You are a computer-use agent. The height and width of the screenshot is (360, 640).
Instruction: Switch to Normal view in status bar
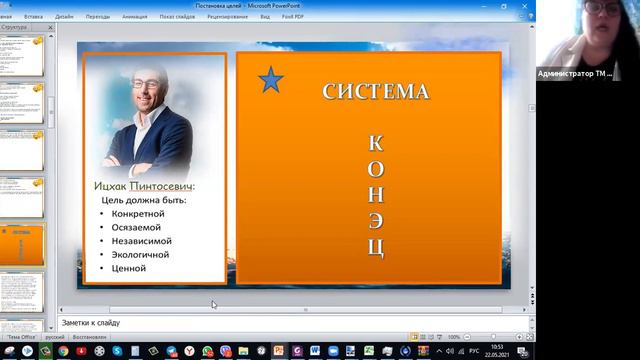click(x=414, y=337)
